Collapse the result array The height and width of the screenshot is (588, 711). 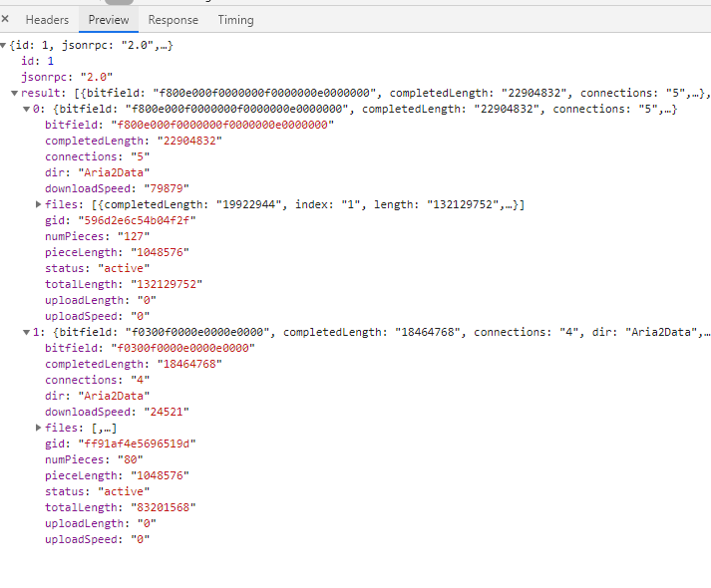point(15,94)
